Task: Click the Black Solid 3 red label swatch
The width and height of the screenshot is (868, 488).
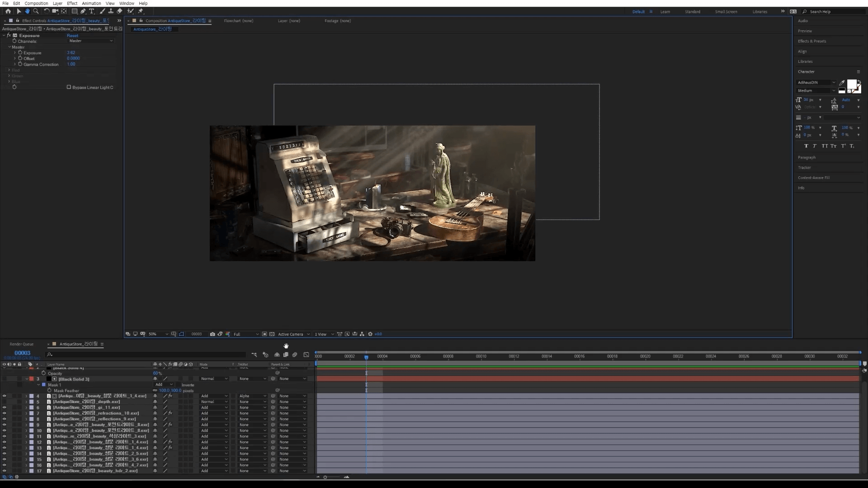Action: [31, 379]
